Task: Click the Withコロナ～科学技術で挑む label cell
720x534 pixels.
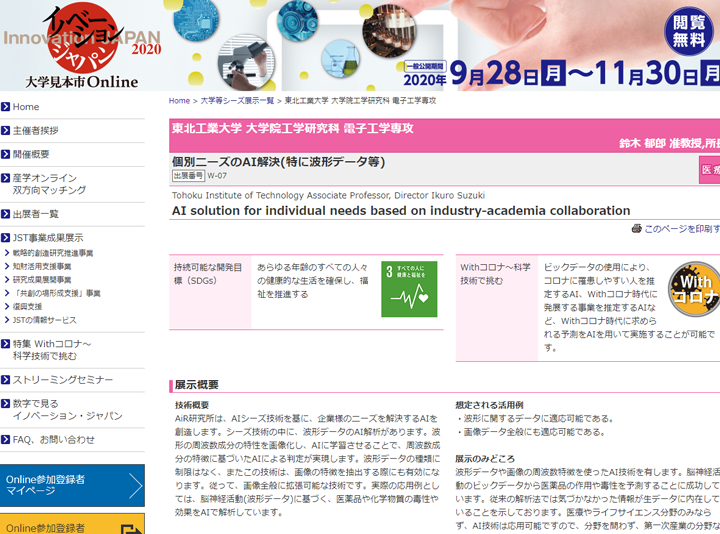Action: (497, 307)
